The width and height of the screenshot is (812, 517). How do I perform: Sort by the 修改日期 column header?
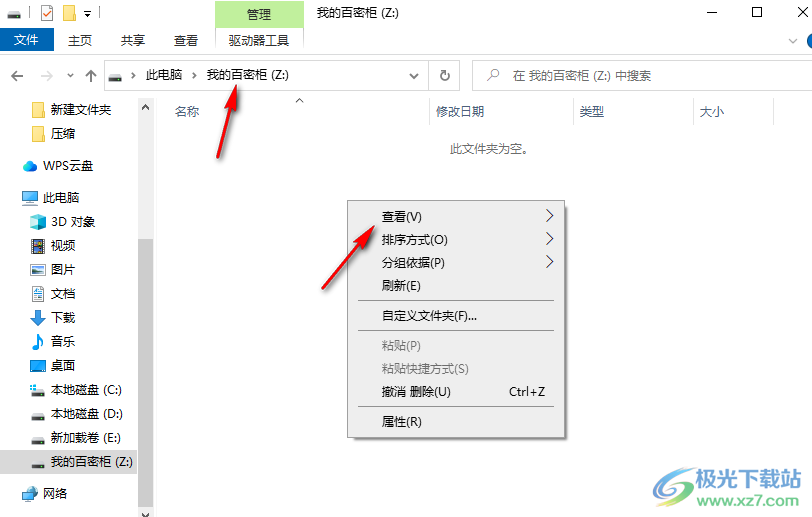coord(460,111)
